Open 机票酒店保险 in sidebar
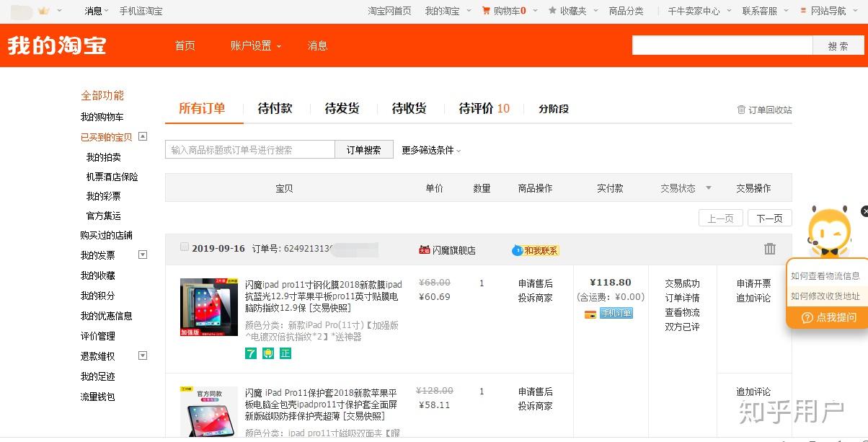 pos(112,177)
